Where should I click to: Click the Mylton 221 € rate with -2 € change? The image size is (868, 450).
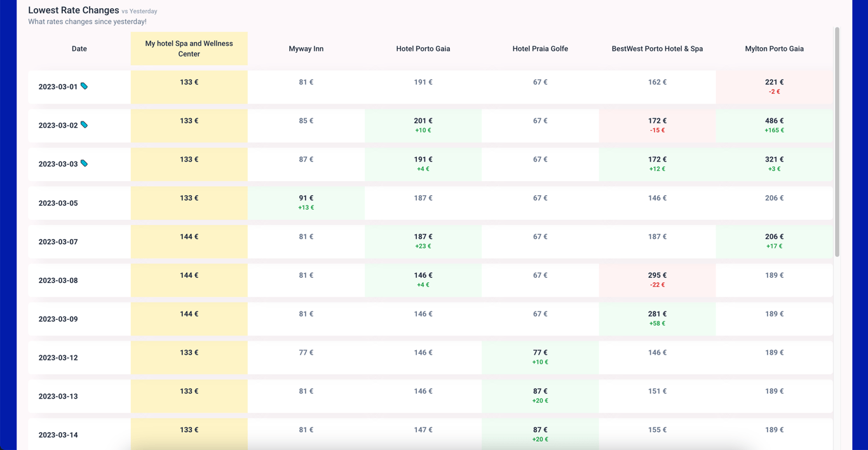click(x=774, y=87)
